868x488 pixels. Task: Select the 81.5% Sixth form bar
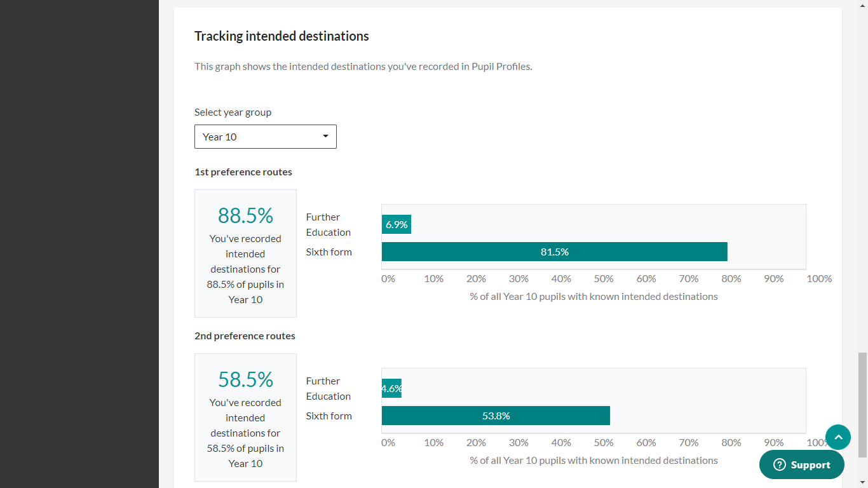tap(554, 252)
